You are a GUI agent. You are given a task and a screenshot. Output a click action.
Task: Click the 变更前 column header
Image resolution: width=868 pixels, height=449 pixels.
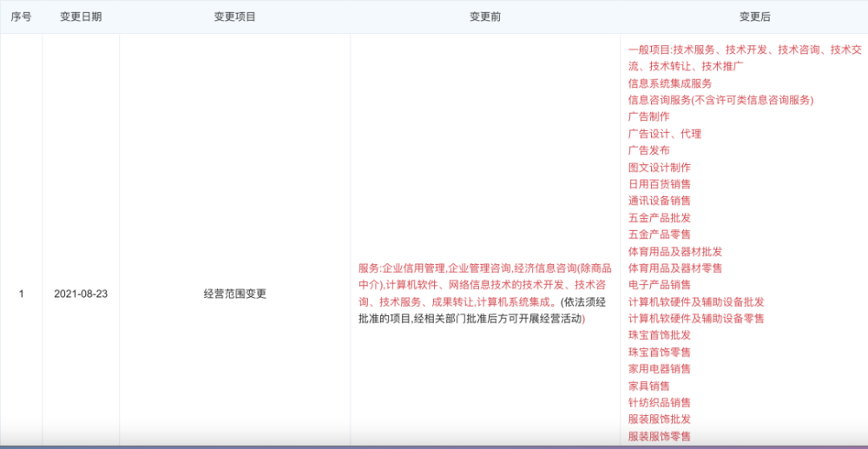(x=485, y=17)
